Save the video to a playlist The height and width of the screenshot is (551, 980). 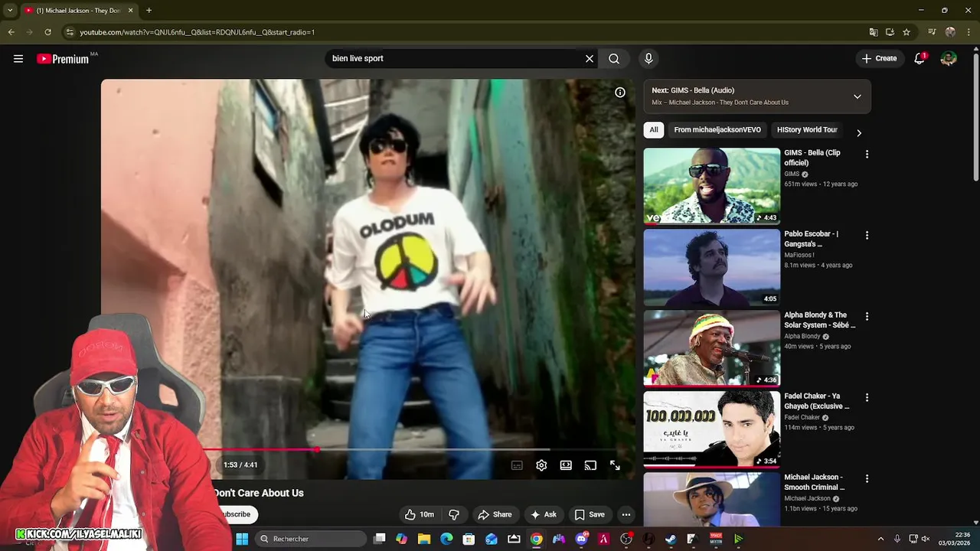pos(590,514)
